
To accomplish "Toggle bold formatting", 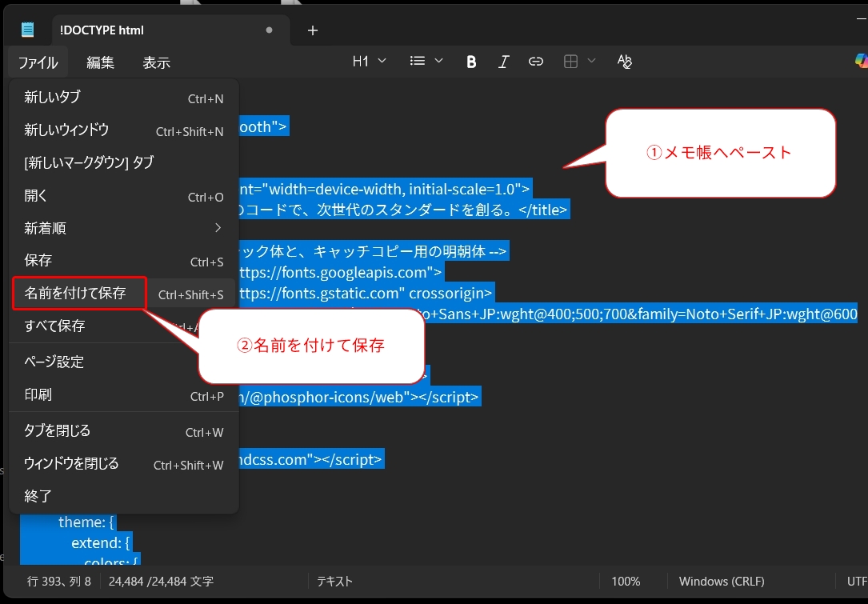I will coord(471,61).
